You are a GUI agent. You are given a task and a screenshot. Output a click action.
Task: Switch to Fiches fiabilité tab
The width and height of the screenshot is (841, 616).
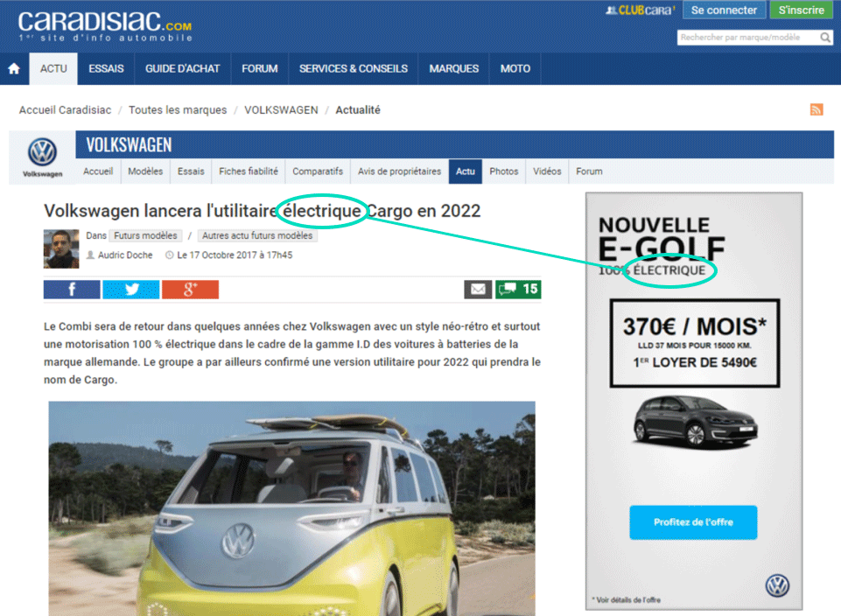[249, 171]
